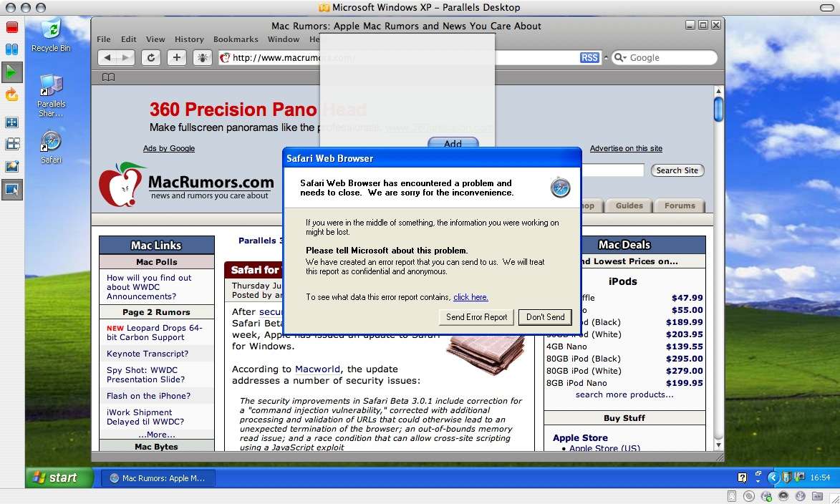840x504 pixels.
Task: Open the 'click here' error report link
Action: pos(470,297)
